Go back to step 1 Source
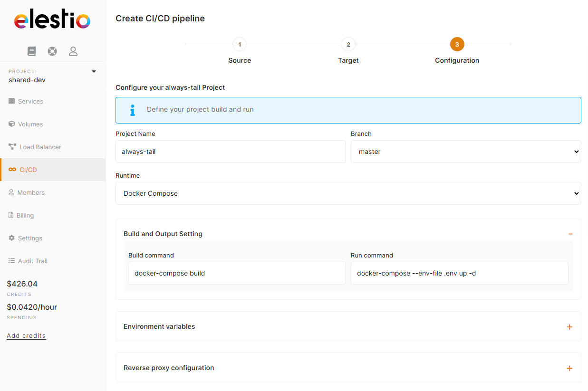Viewport: 588px width, 391px height. 240,45
